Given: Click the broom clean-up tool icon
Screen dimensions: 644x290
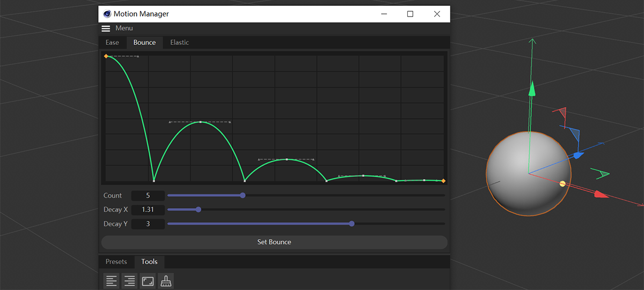Looking at the screenshot, I should pos(166,281).
